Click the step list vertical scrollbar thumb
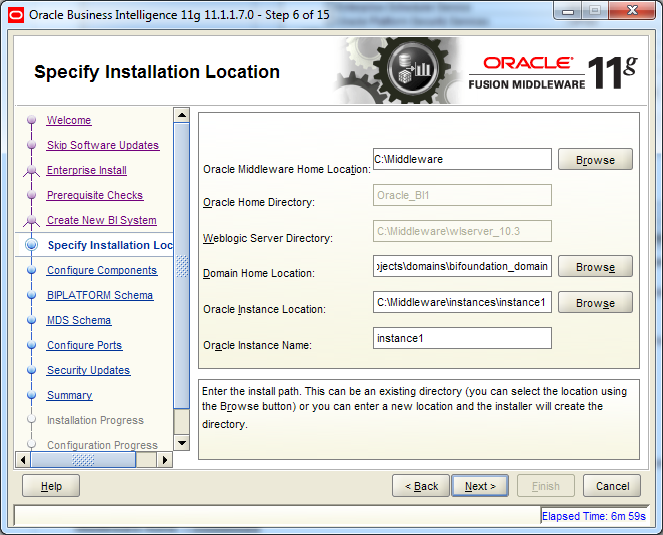 pos(182,266)
